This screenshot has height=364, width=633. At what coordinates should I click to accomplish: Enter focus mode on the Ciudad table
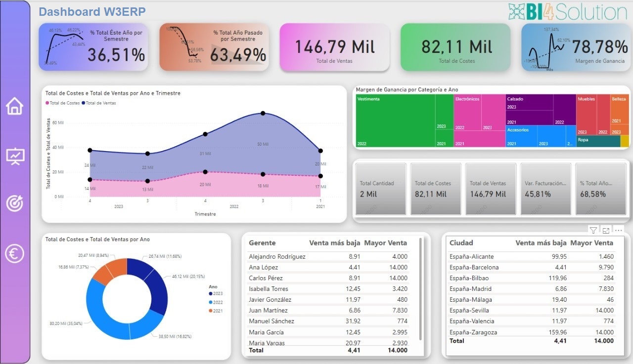pyautogui.click(x=606, y=230)
